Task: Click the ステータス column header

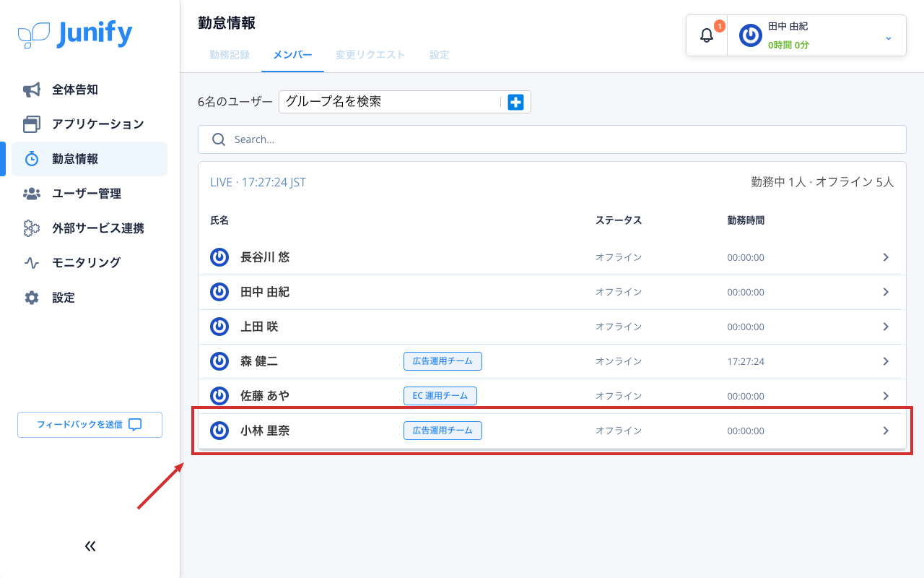Action: (619, 220)
